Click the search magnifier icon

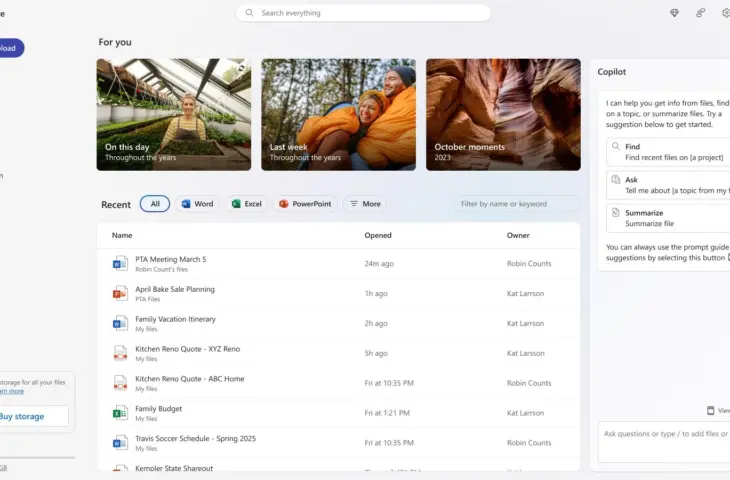point(250,13)
